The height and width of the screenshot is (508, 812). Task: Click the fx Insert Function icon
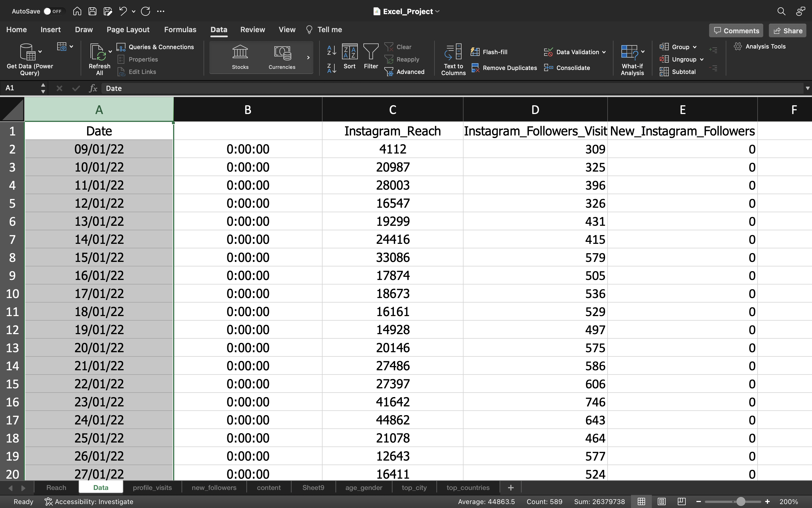point(93,88)
